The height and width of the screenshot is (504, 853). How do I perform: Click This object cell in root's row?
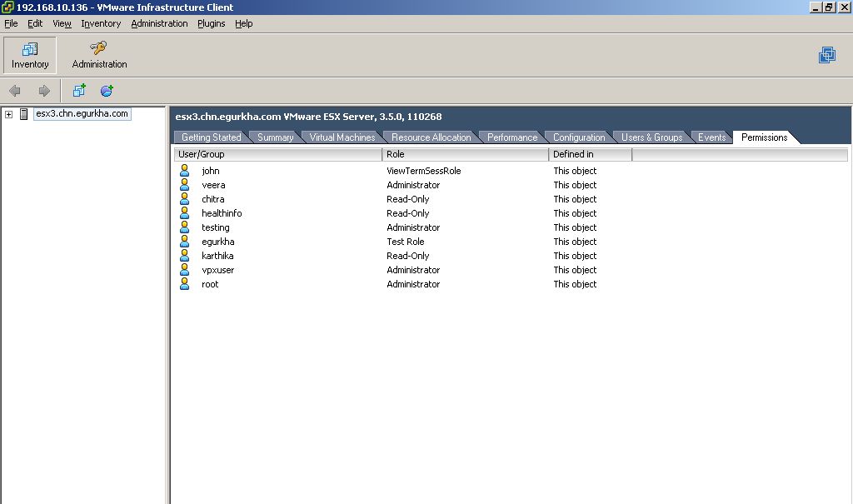575,283
